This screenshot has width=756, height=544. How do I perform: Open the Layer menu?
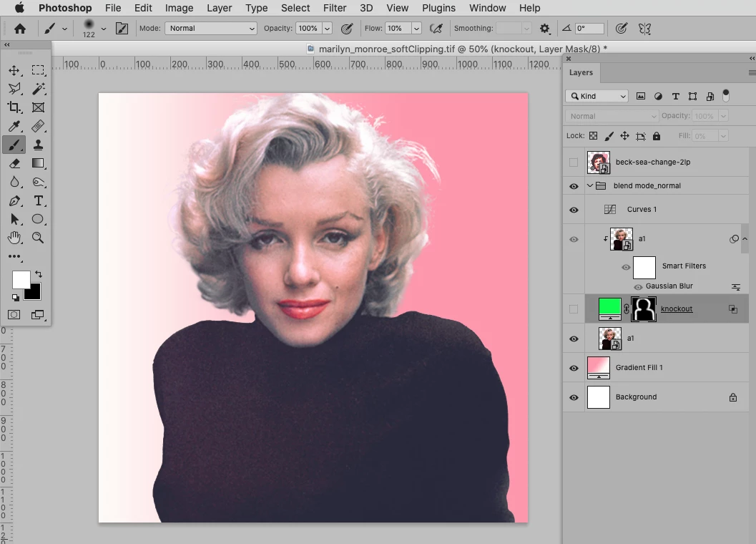click(220, 8)
